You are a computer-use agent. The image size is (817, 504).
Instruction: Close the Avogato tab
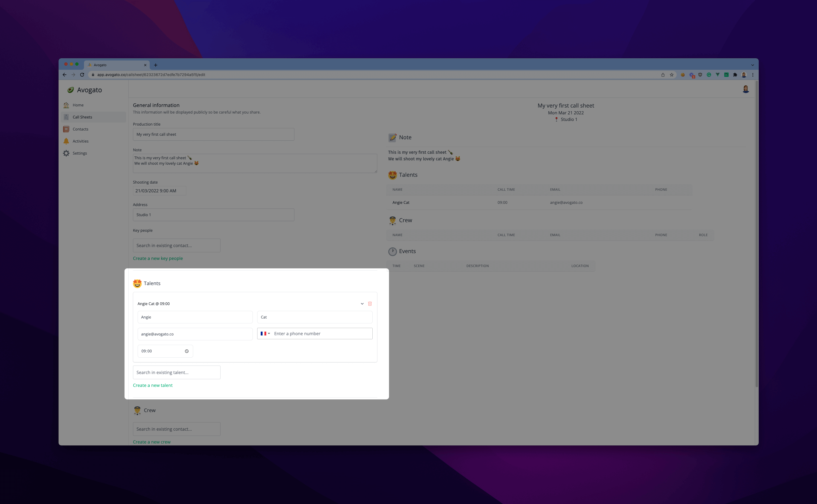click(x=145, y=65)
